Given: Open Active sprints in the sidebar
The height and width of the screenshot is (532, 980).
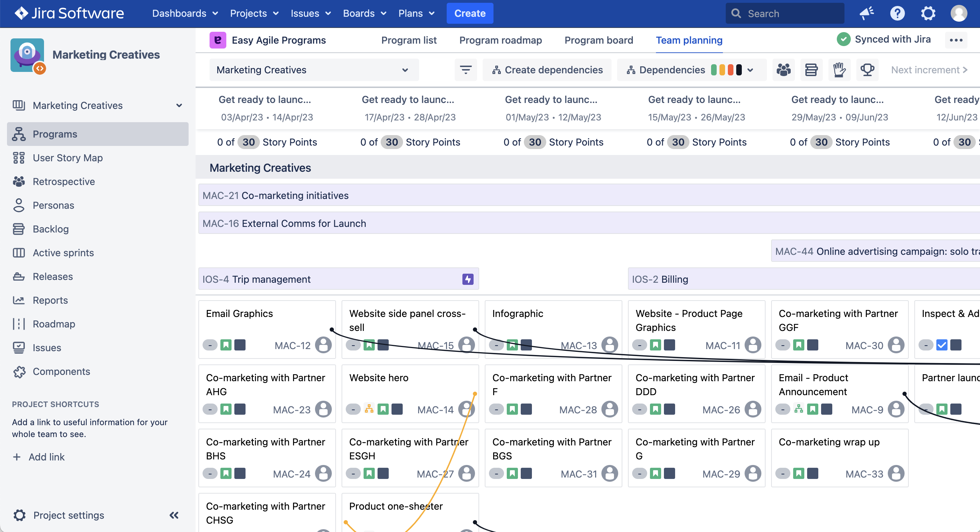Looking at the screenshot, I should 98,252.
